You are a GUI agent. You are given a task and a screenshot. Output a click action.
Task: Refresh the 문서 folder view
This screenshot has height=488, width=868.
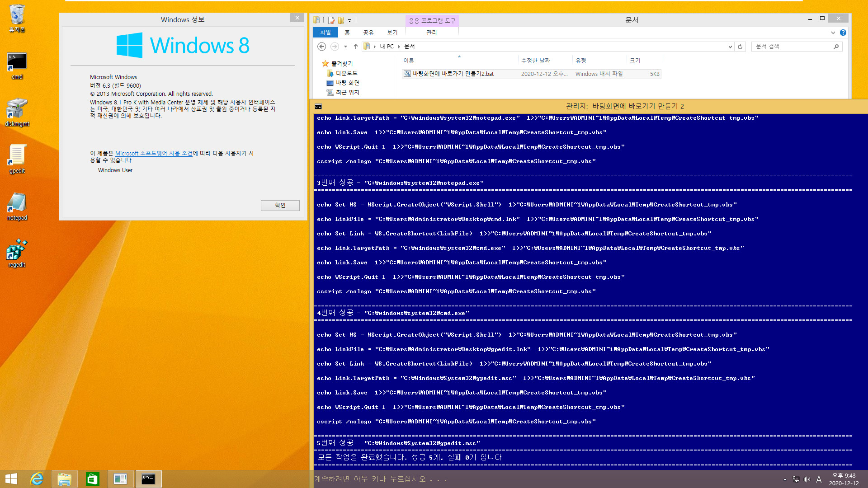coord(740,47)
